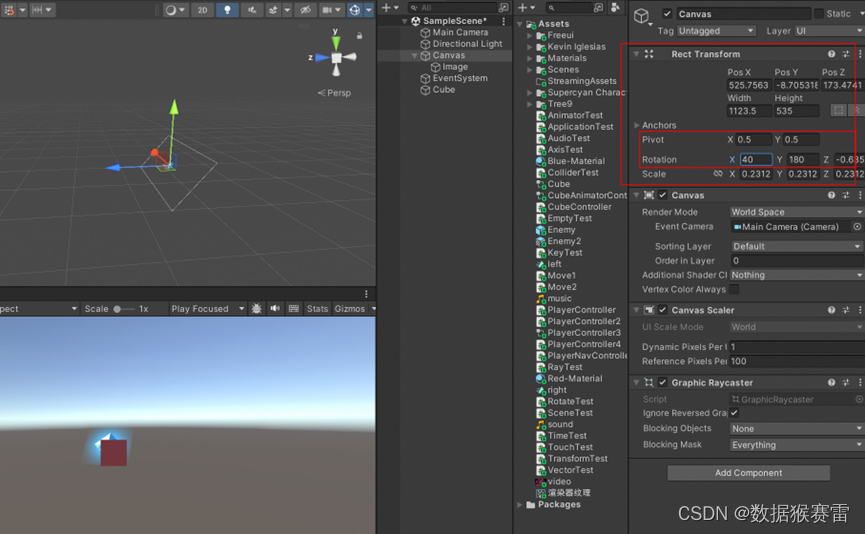This screenshot has width=865, height=534.
Task: Open draw mode shading dropdown
Action: [175, 9]
